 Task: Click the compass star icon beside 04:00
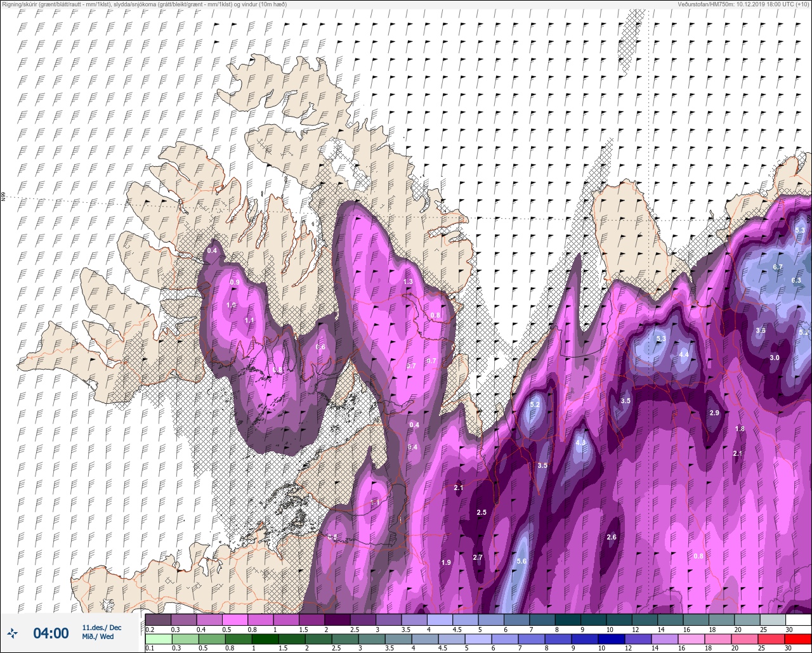(13, 633)
